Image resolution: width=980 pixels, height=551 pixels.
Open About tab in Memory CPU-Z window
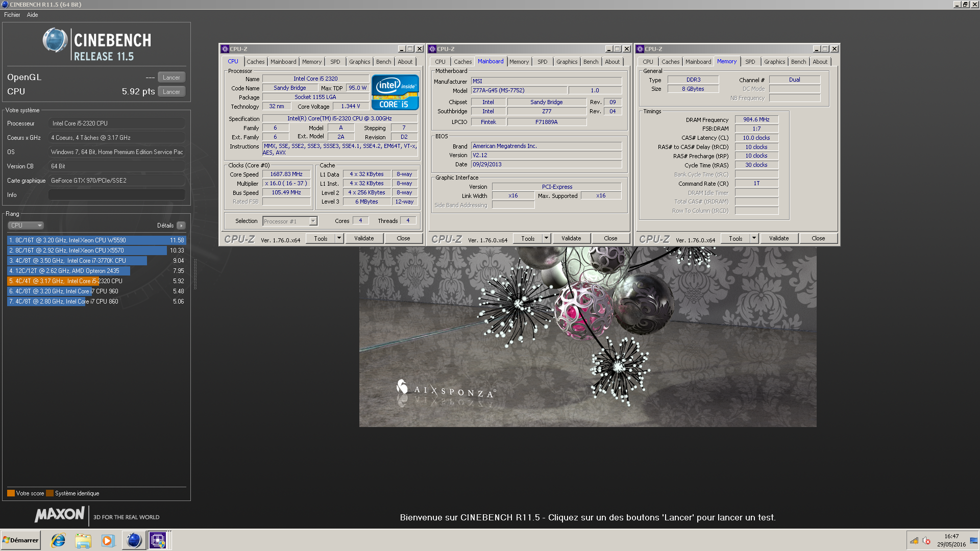820,62
